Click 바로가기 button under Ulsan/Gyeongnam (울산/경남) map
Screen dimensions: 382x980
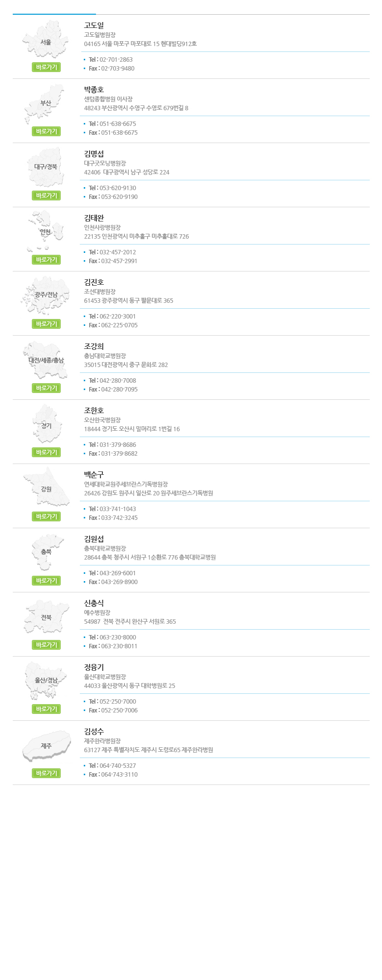(47, 709)
